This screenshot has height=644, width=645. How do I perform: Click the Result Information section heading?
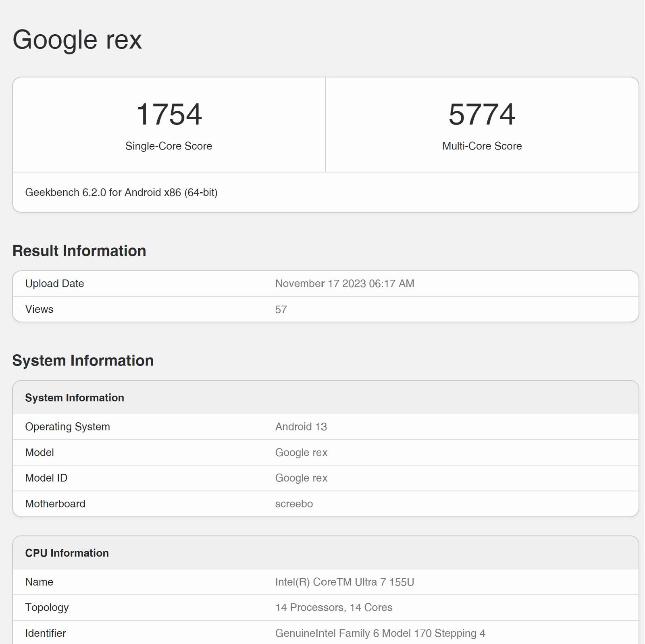[x=79, y=251]
